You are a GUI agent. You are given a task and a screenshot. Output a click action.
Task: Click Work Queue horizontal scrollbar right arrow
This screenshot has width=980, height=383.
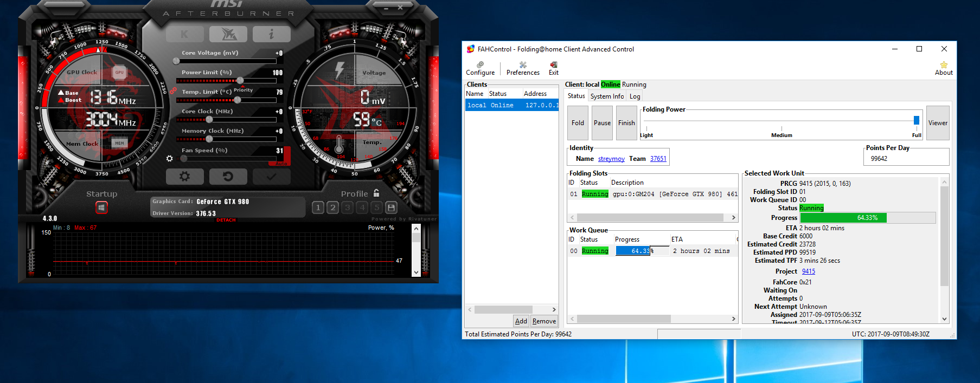[733, 319]
